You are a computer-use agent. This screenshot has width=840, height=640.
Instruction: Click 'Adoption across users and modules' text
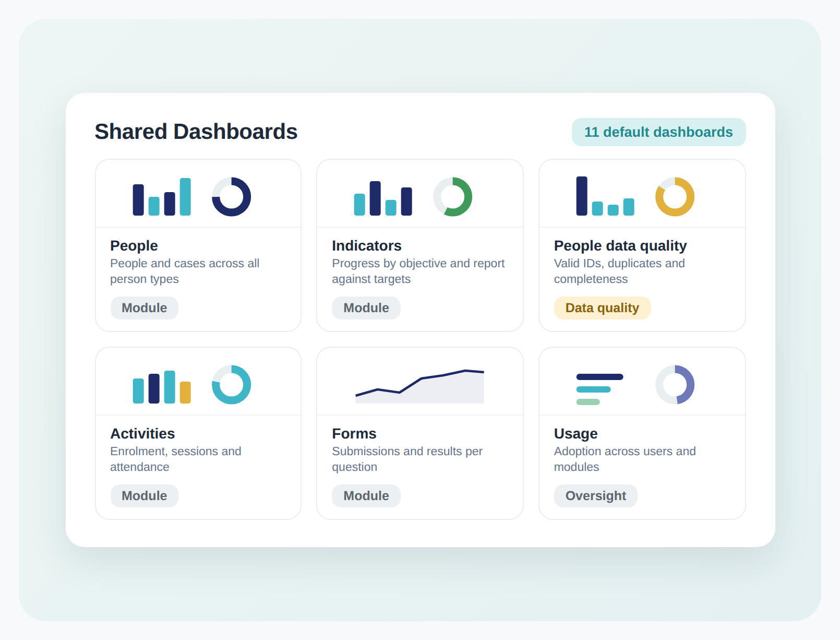pyautogui.click(x=625, y=459)
